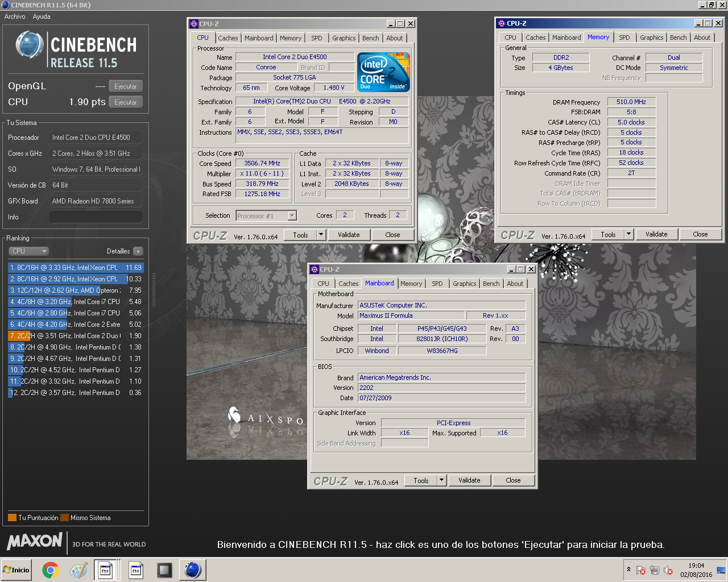Run the OpenGL test with Ejecutar
Image resolution: width=728 pixels, height=582 pixels.
[126, 86]
